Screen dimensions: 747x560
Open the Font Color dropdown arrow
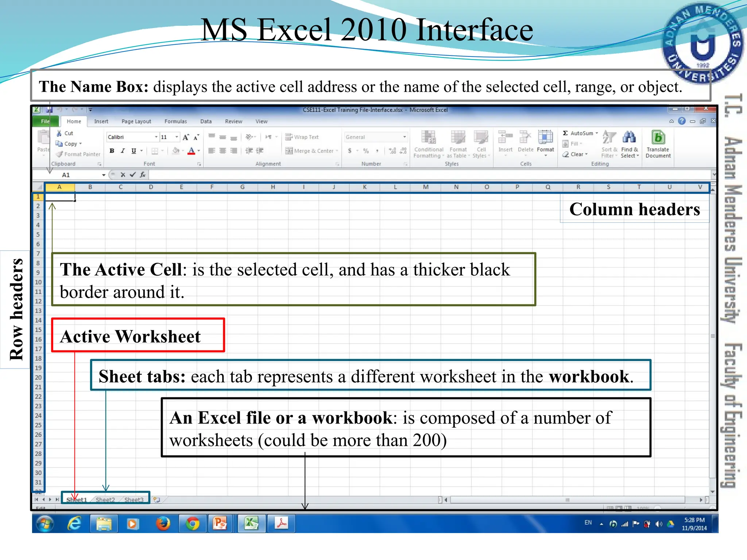coord(199,151)
